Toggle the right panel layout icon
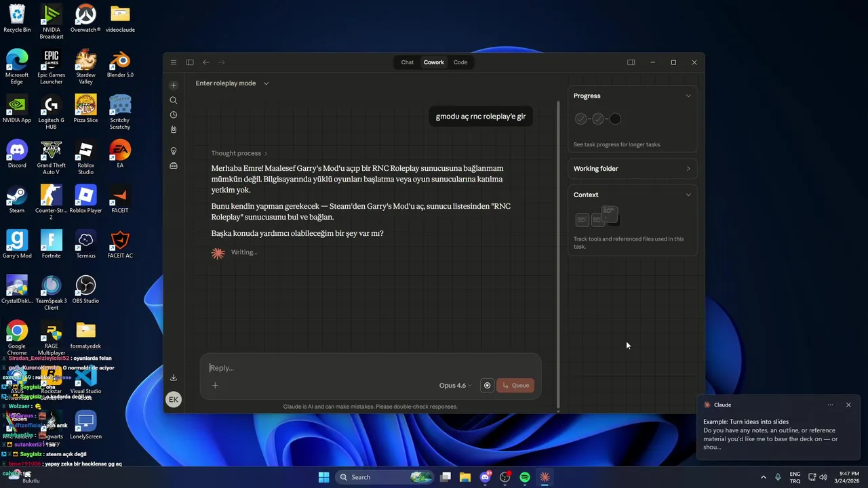868x488 pixels. click(631, 62)
